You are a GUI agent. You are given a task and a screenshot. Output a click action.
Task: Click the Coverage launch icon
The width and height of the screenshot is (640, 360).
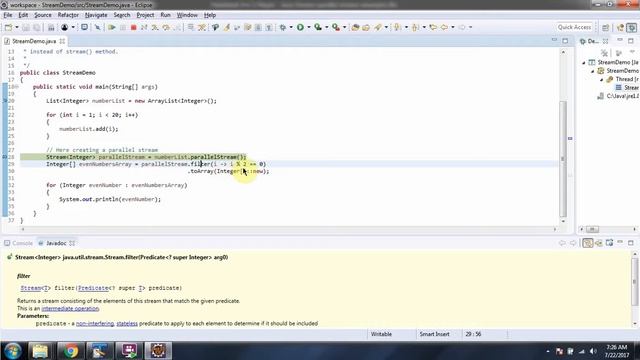318,27
